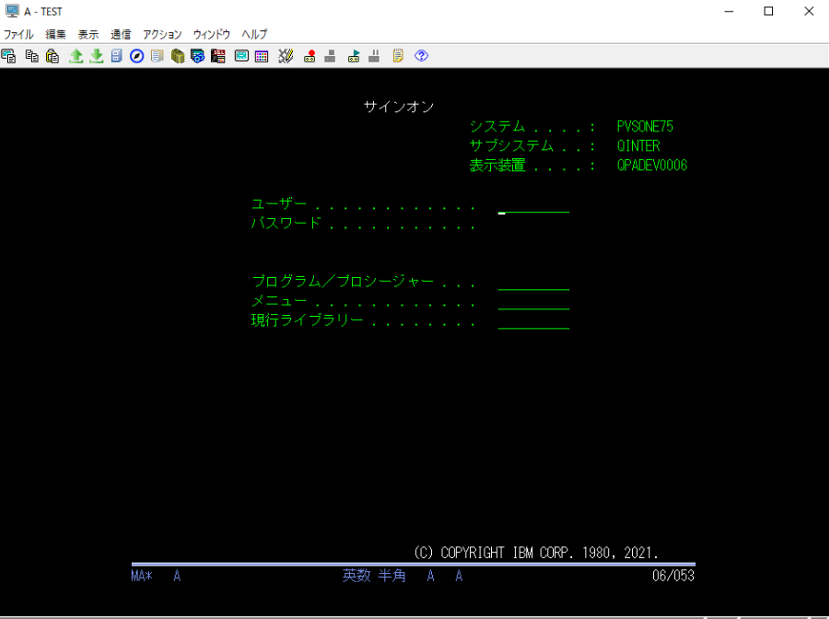Close the A - TEST window

tap(809, 11)
